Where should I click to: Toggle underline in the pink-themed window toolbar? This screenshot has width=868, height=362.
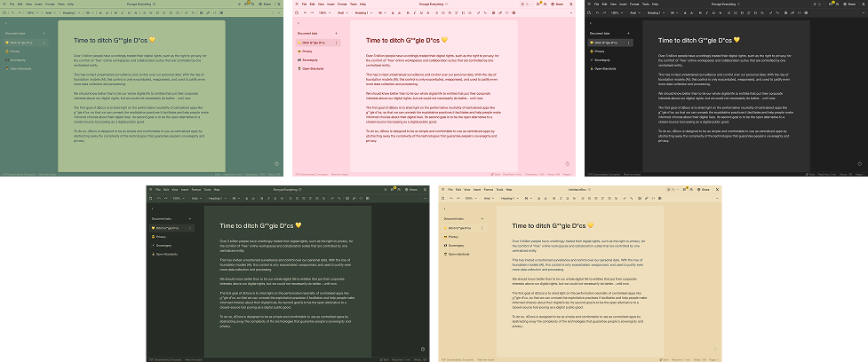tap(421, 12)
